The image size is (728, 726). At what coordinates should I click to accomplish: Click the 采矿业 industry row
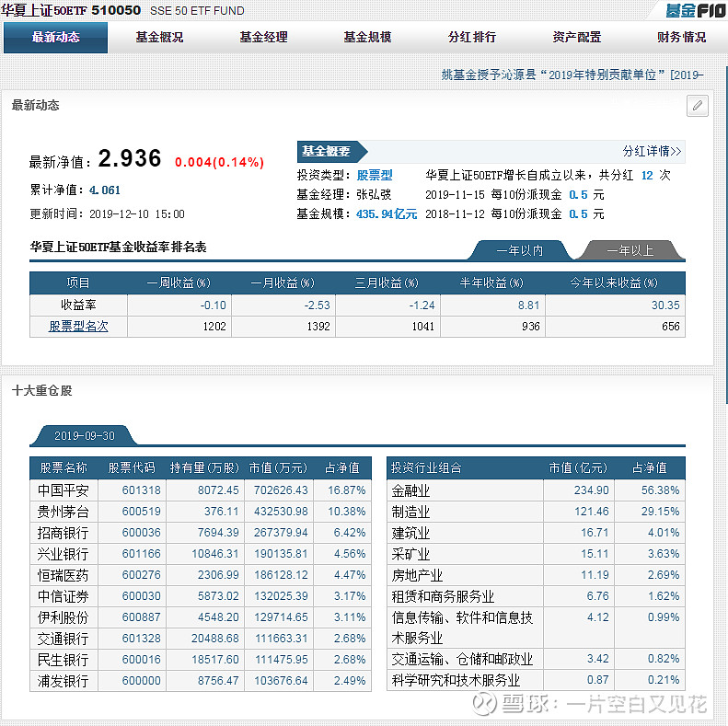[536, 554]
